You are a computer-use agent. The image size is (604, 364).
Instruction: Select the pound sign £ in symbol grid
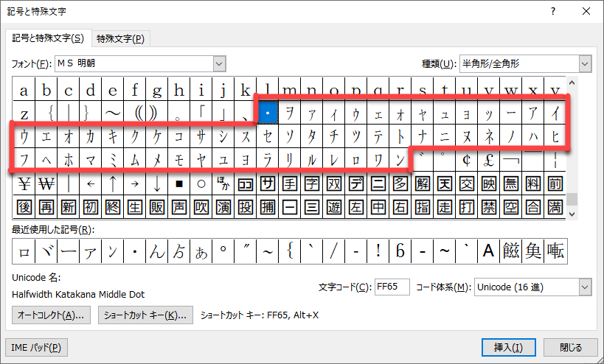pos(488,160)
